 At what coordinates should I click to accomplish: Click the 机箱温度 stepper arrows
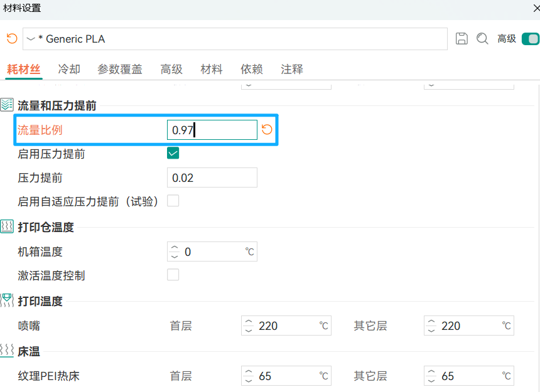[175, 252]
